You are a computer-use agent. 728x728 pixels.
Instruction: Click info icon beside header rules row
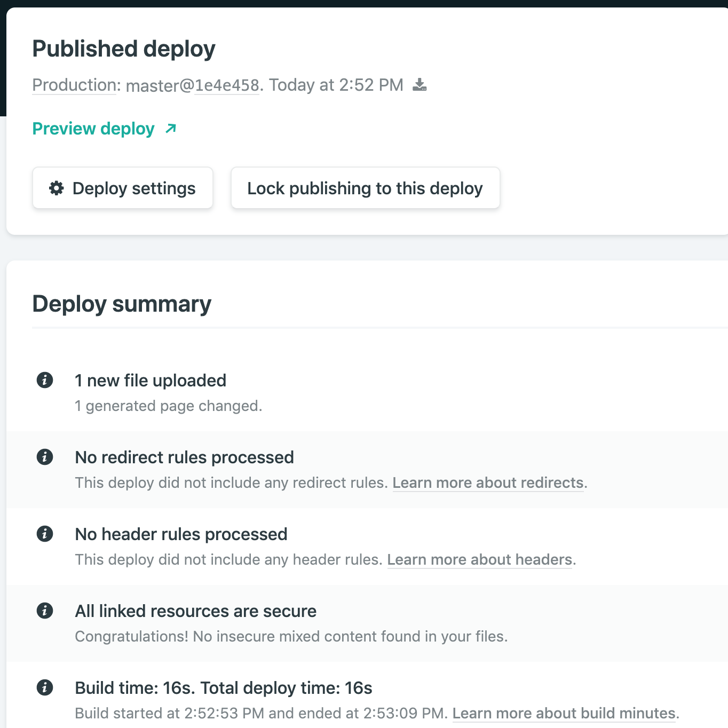(x=45, y=534)
